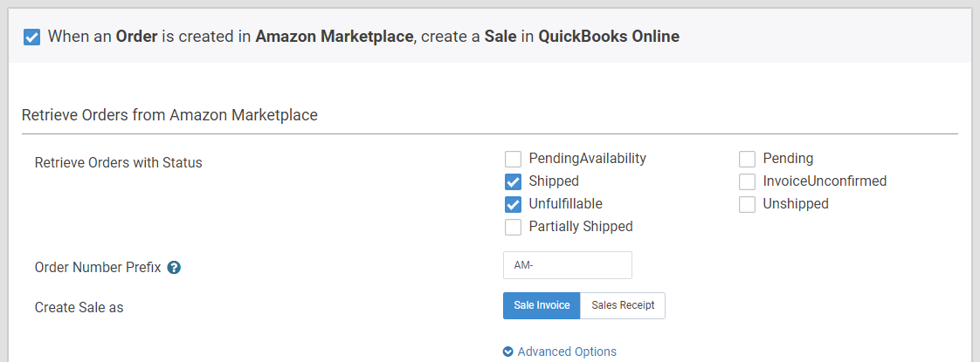Click the Order Number Prefix help icon
The image size is (980, 362).
pyautogui.click(x=175, y=268)
